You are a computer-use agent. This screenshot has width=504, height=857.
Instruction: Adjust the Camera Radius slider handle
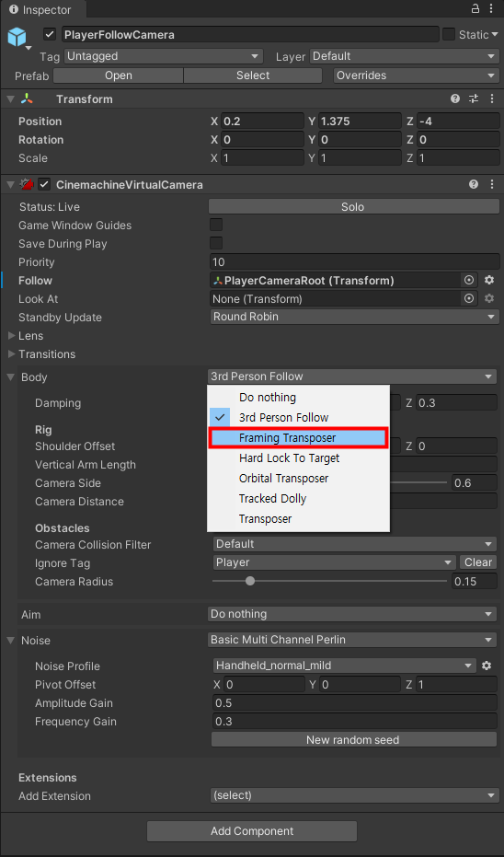(x=250, y=581)
